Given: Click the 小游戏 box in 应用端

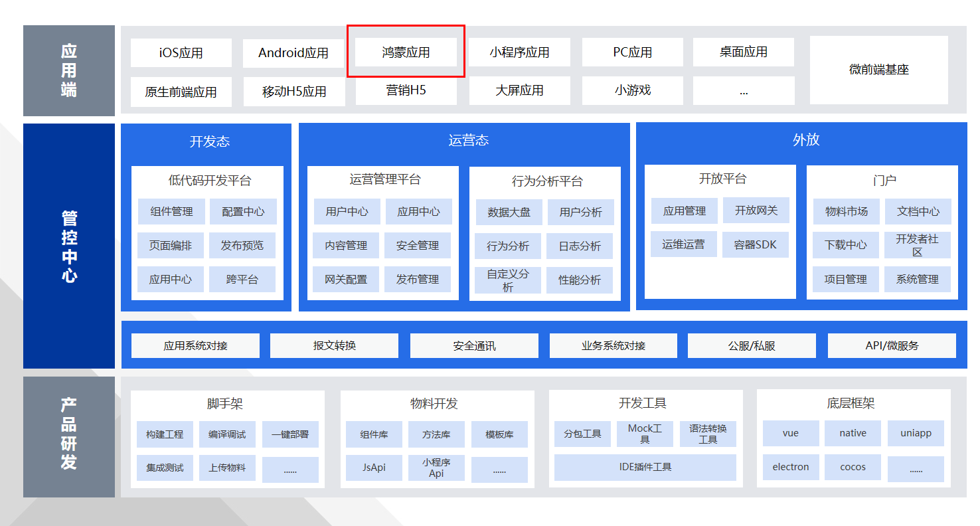Looking at the screenshot, I should tap(632, 90).
